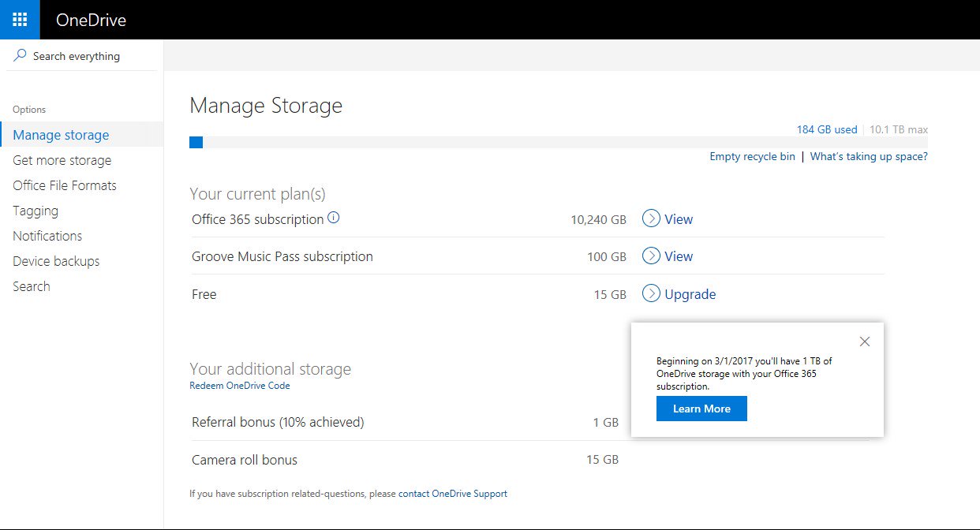
Task: Click the 100 GB value
Action: (x=605, y=256)
